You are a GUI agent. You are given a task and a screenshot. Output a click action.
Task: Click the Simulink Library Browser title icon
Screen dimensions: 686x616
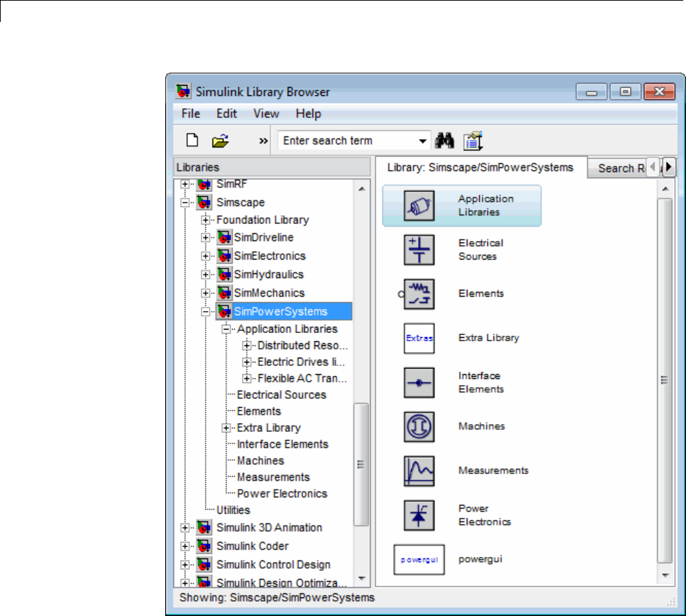coord(183,91)
